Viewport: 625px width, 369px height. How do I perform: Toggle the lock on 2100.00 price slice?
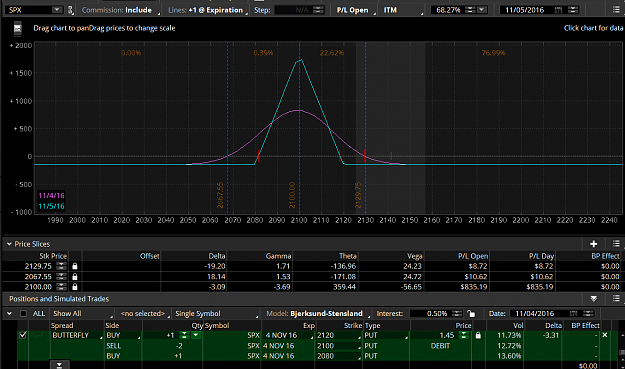[x=75, y=287]
